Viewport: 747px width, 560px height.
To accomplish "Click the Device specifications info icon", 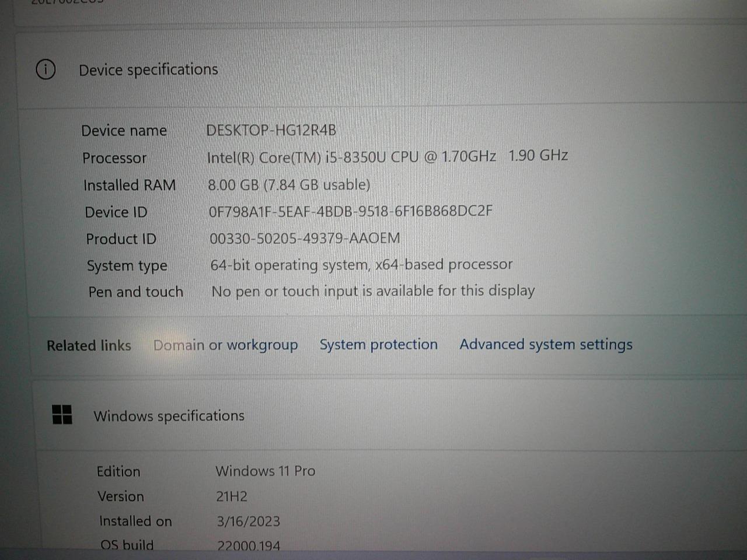I will (46, 69).
